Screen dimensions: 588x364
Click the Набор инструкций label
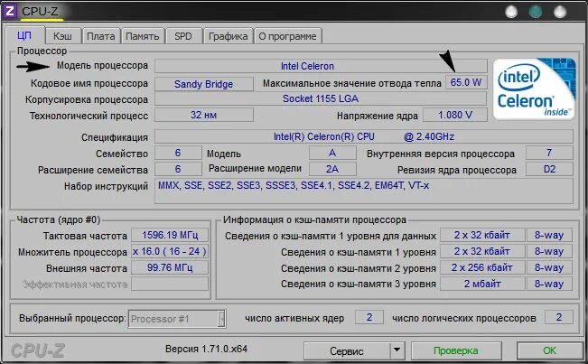coord(106,186)
